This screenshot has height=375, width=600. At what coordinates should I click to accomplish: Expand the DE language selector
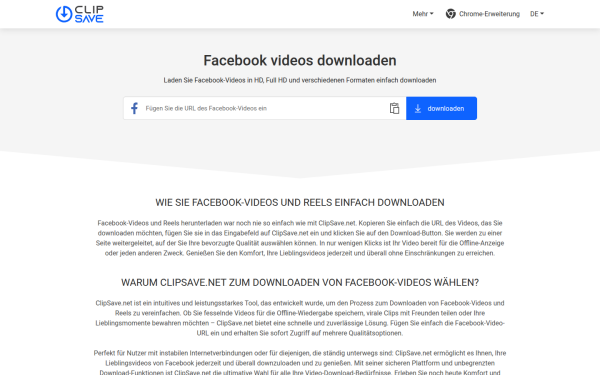(x=537, y=14)
